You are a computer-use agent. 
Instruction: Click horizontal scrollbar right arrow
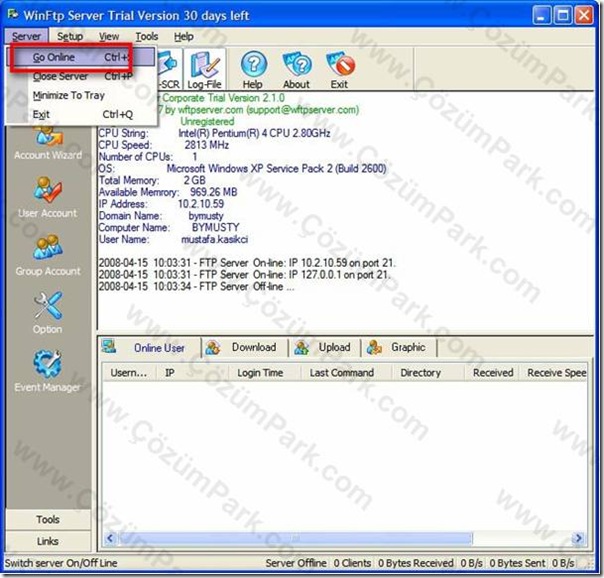(x=579, y=538)
